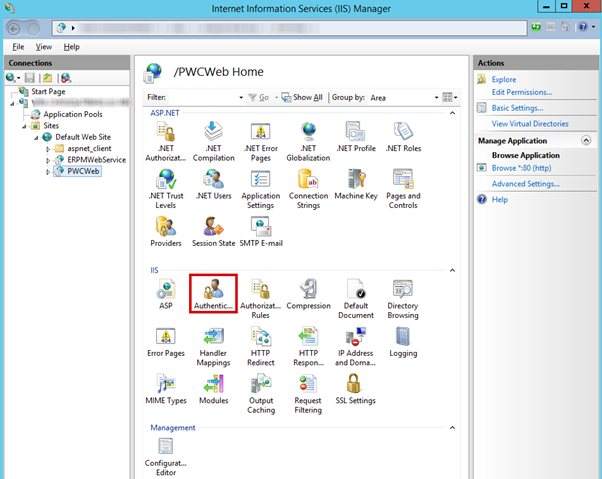Open the View menu
602x479 pixels.
(44, 47)
